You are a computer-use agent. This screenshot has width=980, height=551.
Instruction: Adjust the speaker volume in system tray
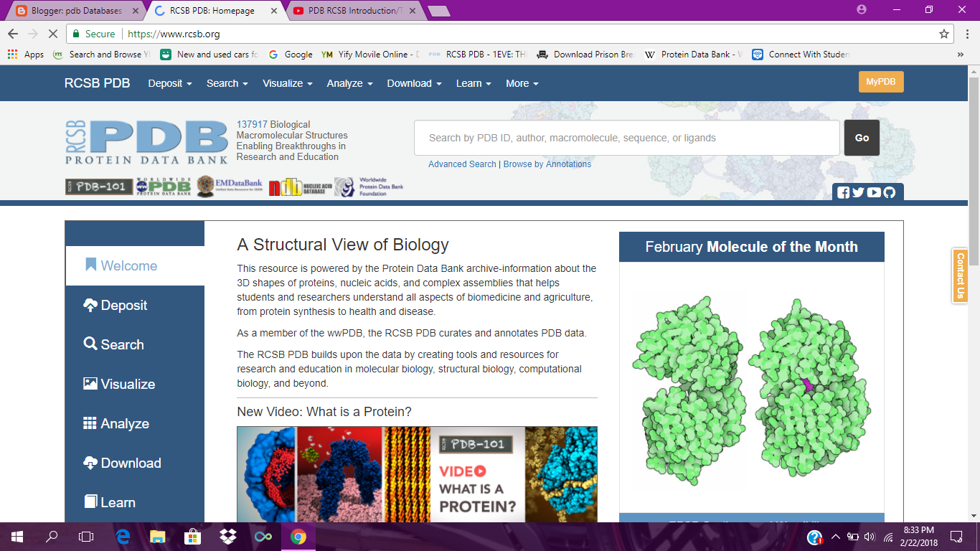868,536
